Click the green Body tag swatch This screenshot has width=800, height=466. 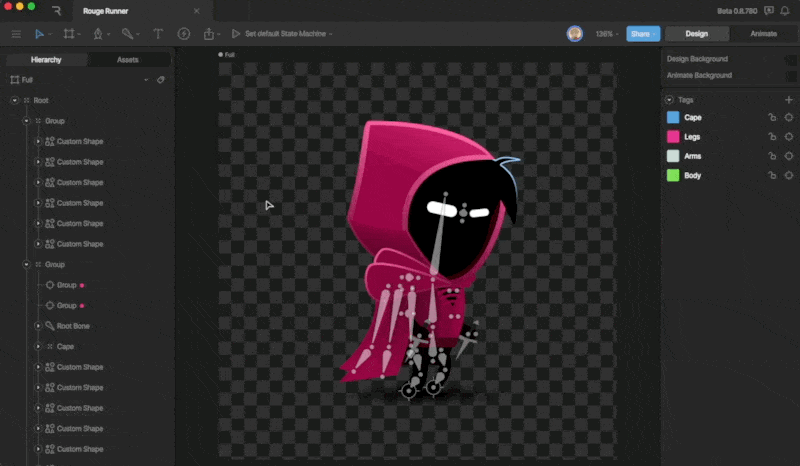[x=673, y=176]
